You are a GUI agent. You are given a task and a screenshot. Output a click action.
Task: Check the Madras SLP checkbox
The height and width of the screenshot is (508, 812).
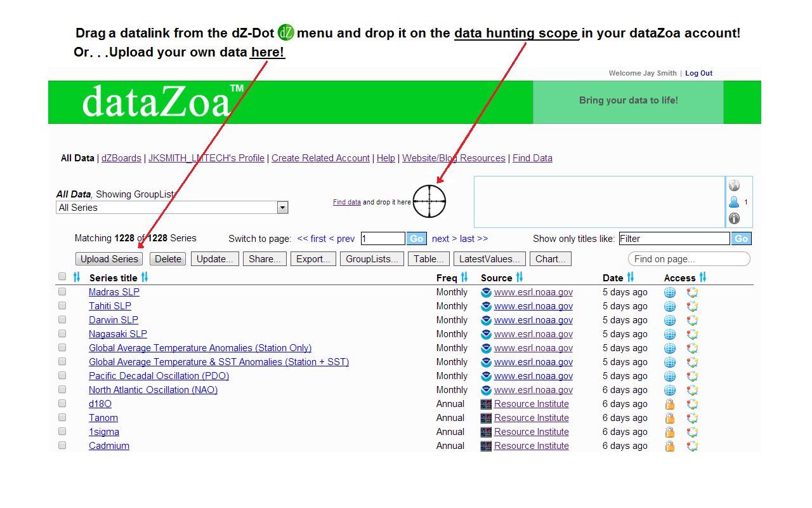click(62, 291)
